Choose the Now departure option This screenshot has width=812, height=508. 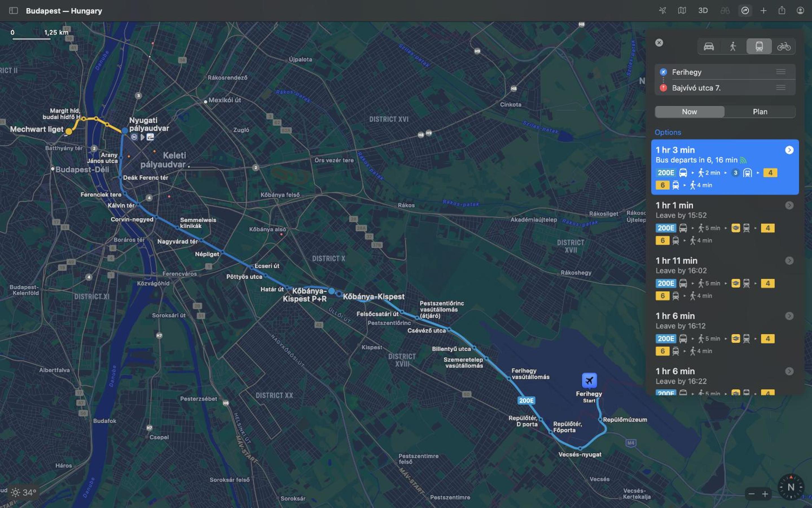[x=690, y=112]
